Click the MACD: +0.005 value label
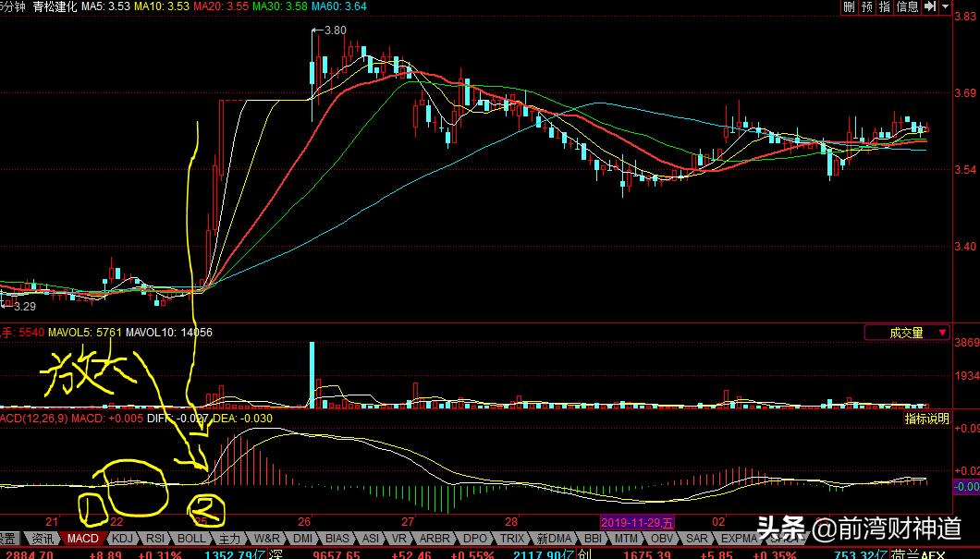The image size is (980, 559). point(107,418)
